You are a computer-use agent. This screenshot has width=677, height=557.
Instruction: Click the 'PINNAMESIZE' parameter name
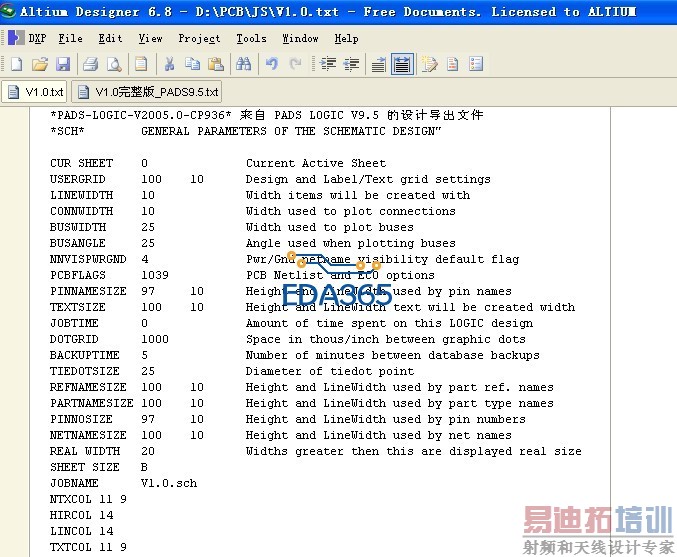coord(88,291)
